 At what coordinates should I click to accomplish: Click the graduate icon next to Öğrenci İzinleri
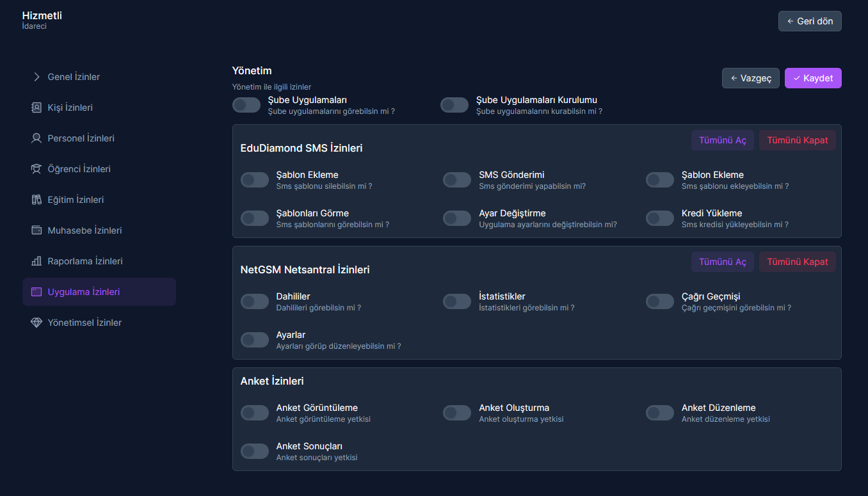[36, 169]
